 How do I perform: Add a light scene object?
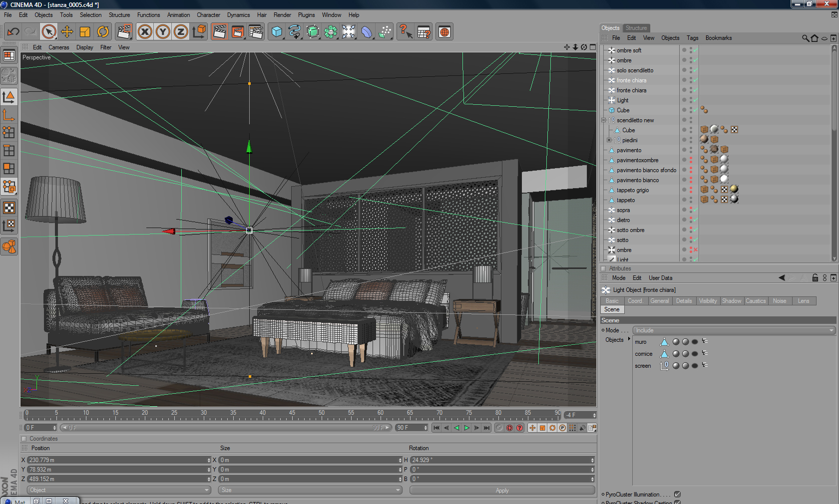pyautogui.click(x=349, y=32)
